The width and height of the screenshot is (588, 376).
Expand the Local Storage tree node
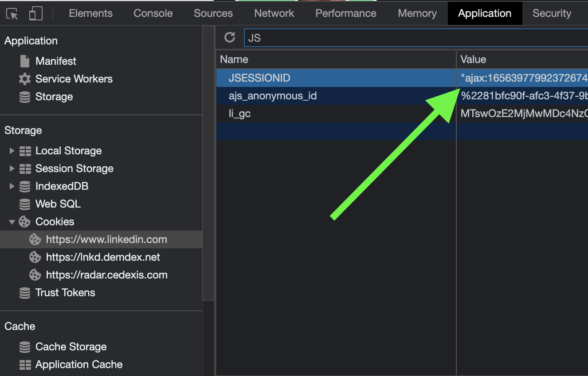click(12, 151)
